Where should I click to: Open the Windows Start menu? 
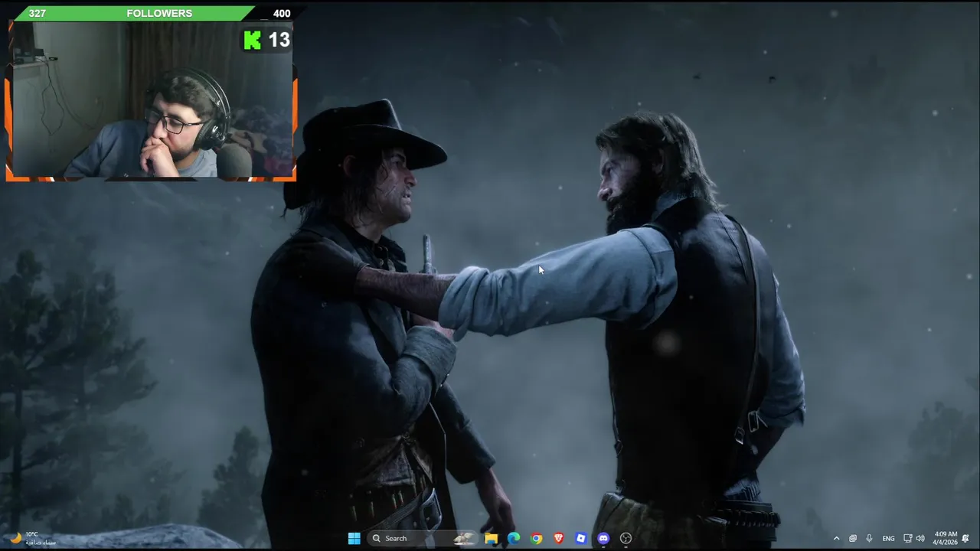[354, 538]
